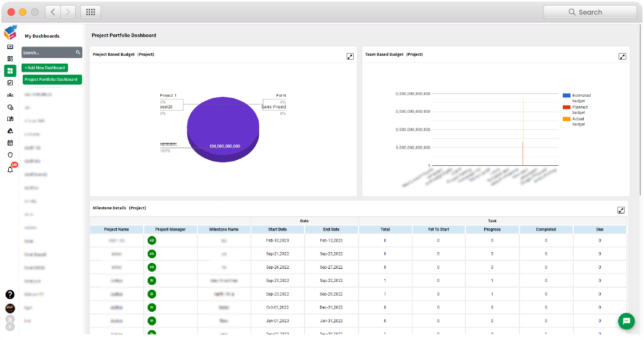This screenshot has width=644, height=340.
Task: Toggle the Planned budget legend entry
Action: [x=577, y=109]
